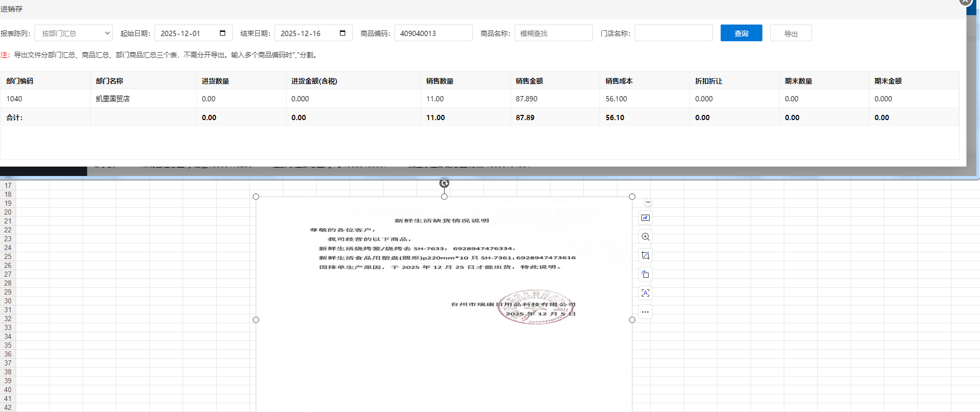Open calendar picker for start date 2025-12-01
Image resolution: width=980 pixels, height=412 pixels.
223,33
